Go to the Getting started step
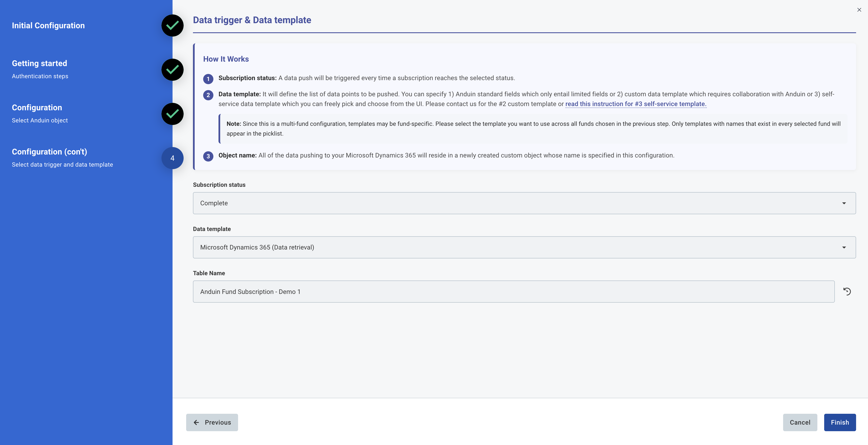Image resolution: width=868 pixels, height=445 pixels. click(x=39, y=63)
